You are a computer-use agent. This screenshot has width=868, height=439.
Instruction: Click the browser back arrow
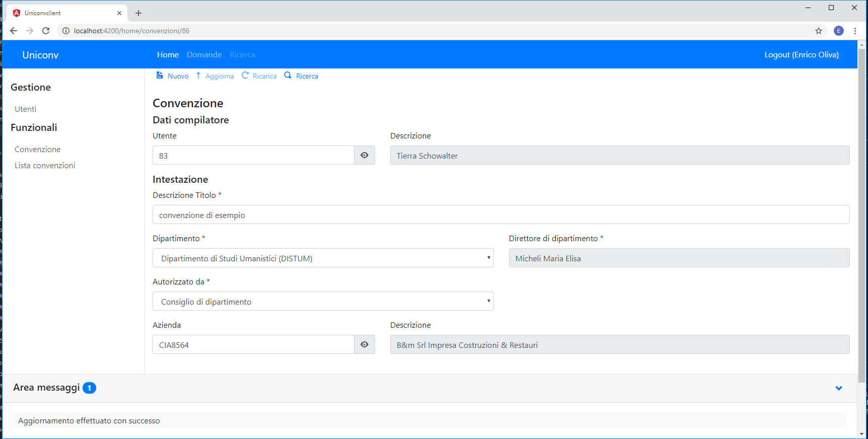(14, 31)
